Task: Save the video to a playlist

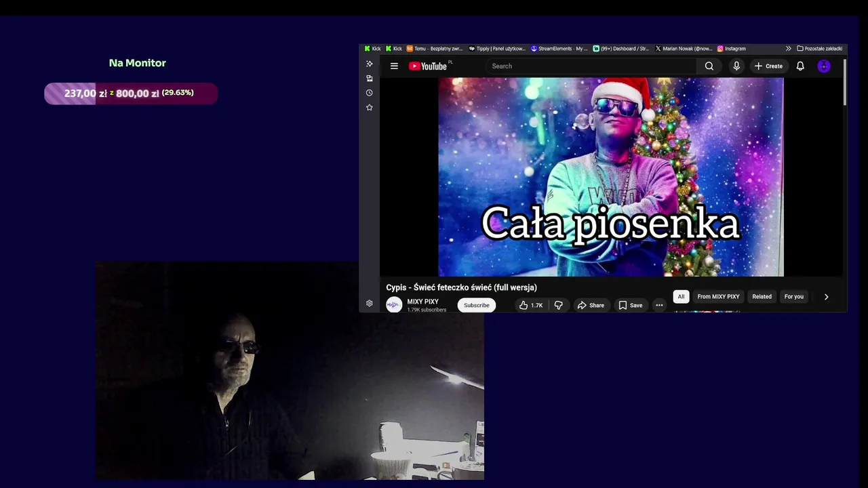Action: 631,305
